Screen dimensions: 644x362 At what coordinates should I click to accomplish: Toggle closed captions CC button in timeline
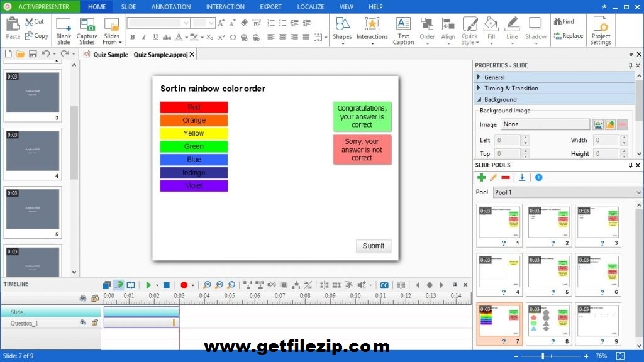(384, 285)
